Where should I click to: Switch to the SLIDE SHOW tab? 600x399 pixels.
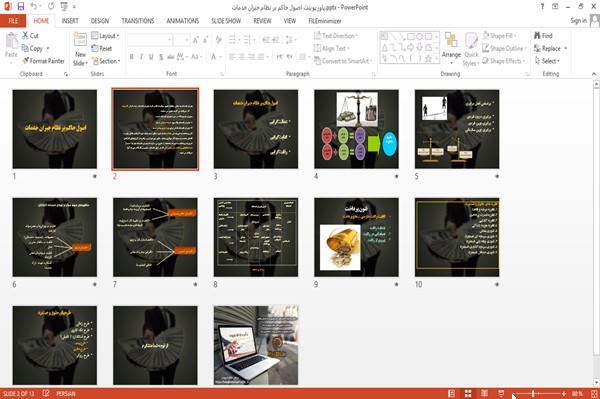coord(226,21)
